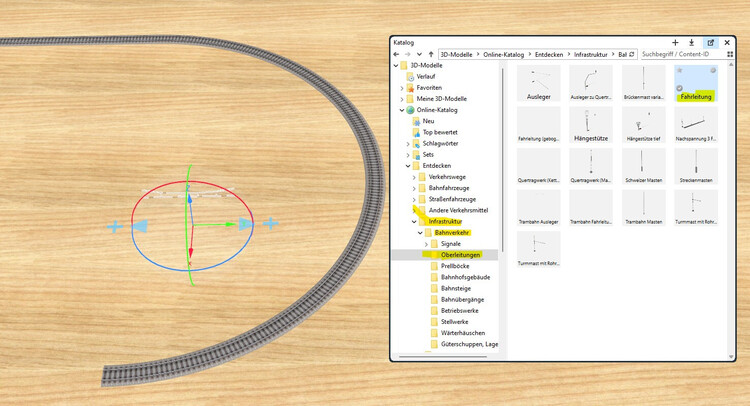This screenshot has width=750, height=406.
Task: Choose the Schweizer Masten thumbnail
Action: pyautogui.click(x=644, y=166)
